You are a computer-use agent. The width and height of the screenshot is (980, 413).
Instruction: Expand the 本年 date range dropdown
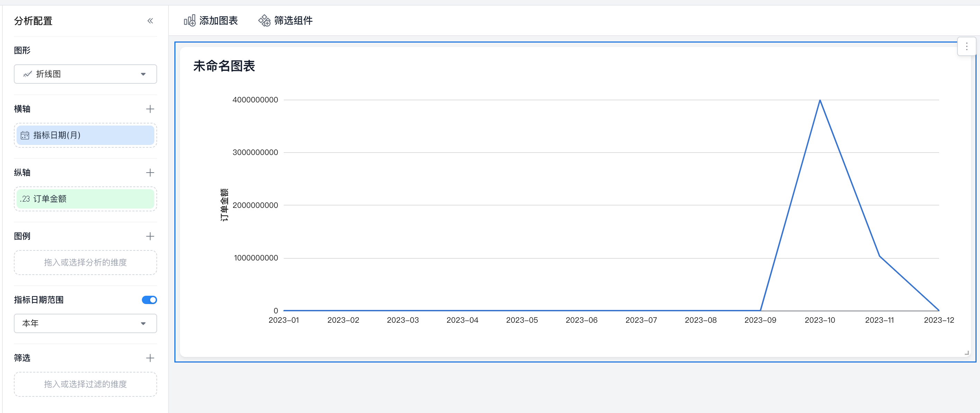point(85,323)
